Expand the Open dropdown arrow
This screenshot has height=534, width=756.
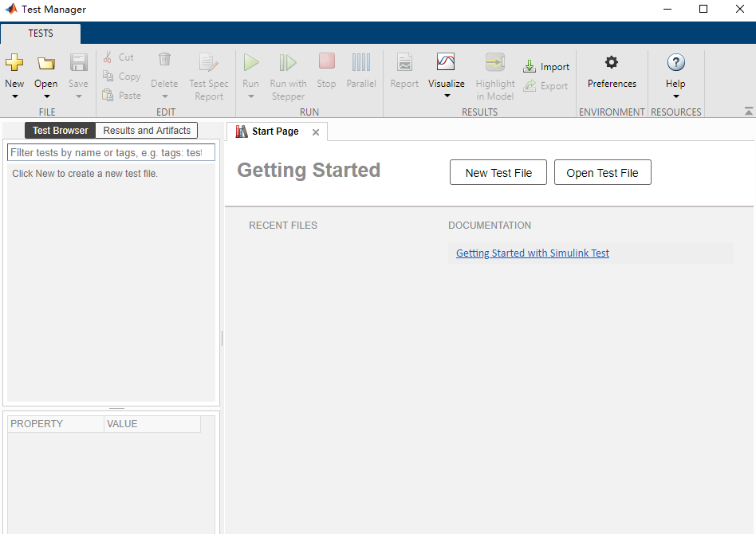click(46, 96)
